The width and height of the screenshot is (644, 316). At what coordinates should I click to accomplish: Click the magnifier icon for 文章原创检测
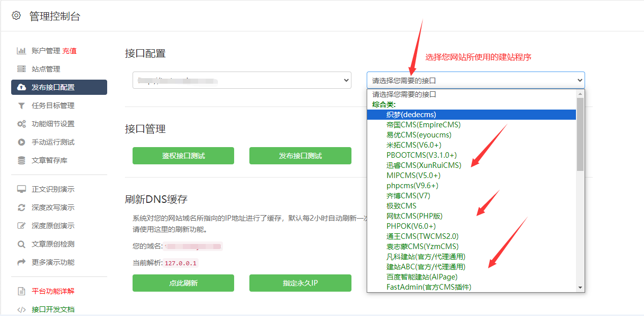click(x=21, y=244)
